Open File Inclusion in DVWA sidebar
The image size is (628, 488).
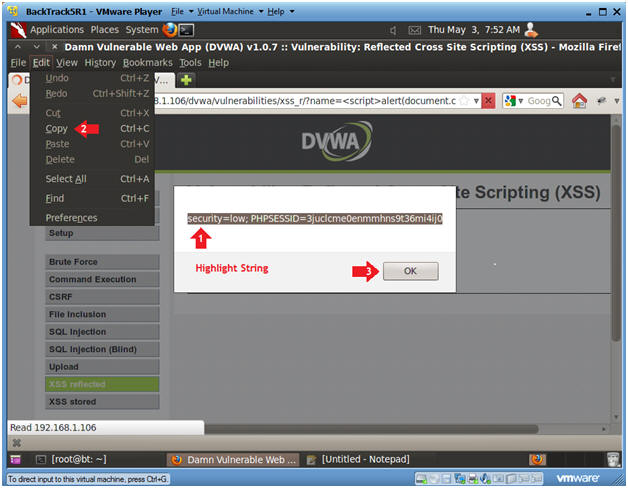103,315
